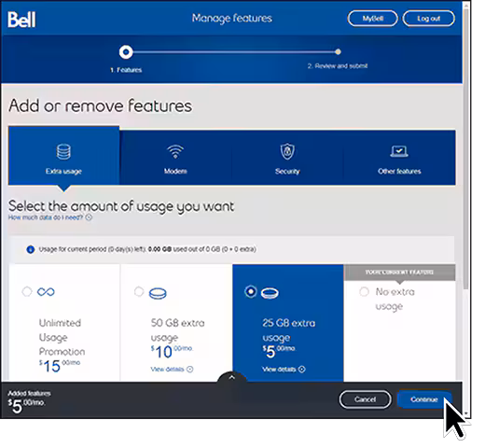Viewport: 485px width, 448px height.
Task: Click the infinity Unlimited Usage icon
Action: pyautogui.click(x=46, y=292)
